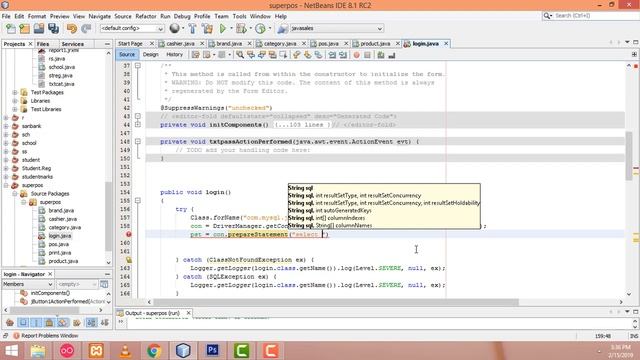The width and height of the screenshot is (640, 360).
Task: Toggle Sort by Name in Navigator
Action: [x=91, y=322]
